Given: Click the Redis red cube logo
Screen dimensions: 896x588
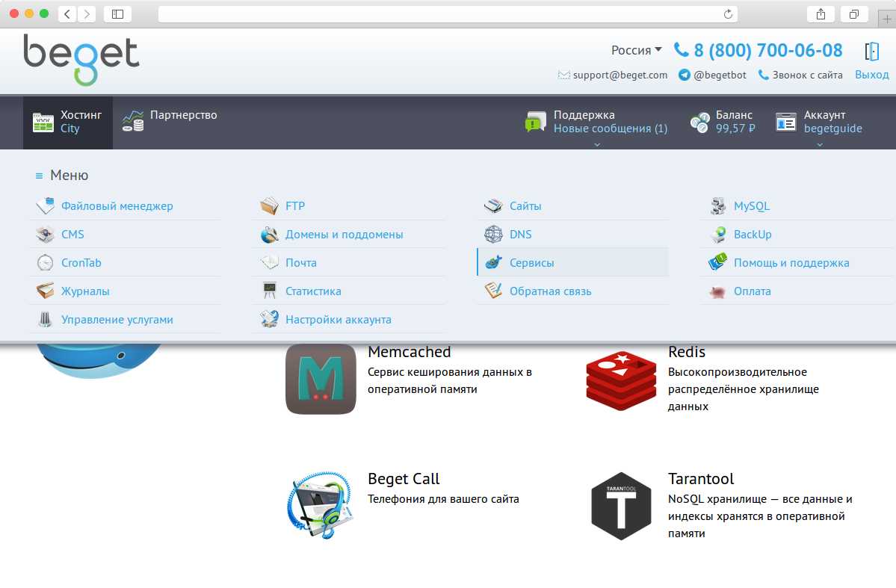Looking at the screenshot, I should tap(621, 381).
